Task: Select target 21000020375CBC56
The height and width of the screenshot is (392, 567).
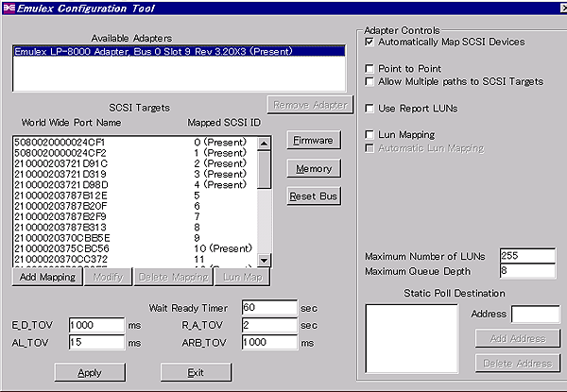Action: 135,248
